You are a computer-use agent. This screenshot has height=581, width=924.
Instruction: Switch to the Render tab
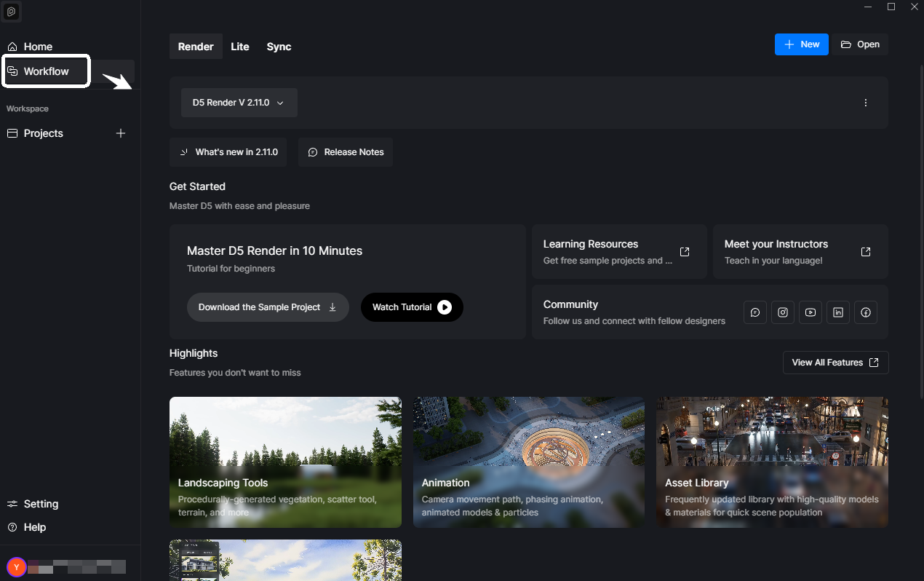[196, 47]
